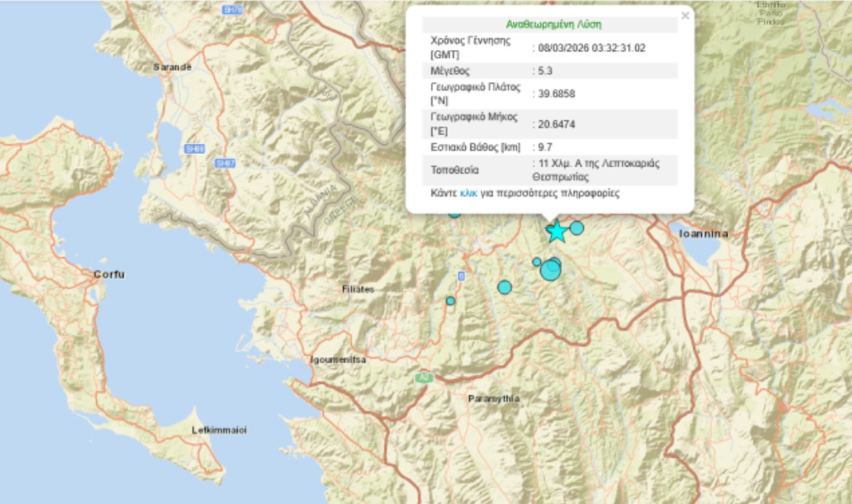Click the cyan star epicenter marker
This screenshot has height=504, width=852.
coord(556,232)
